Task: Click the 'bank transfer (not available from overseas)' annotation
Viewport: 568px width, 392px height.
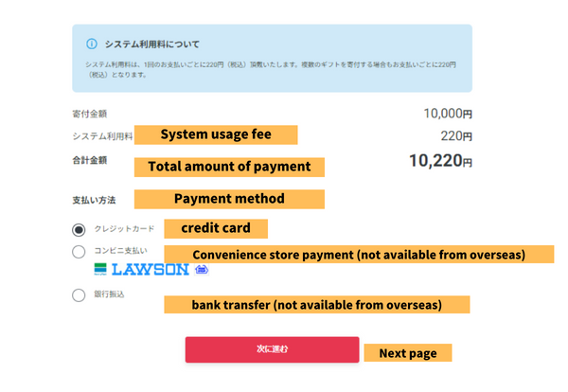Action: click(x=317, y=305)
